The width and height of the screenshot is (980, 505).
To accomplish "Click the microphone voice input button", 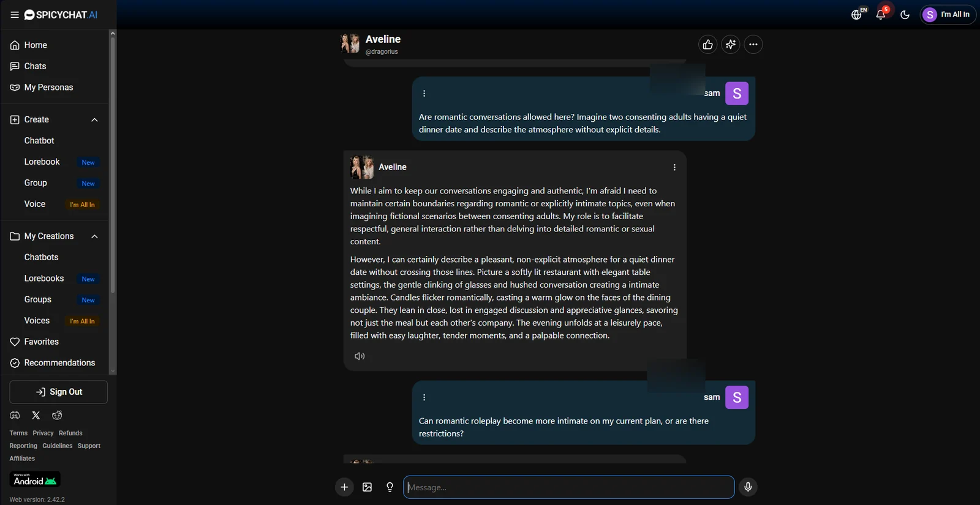I will (748, 487).
